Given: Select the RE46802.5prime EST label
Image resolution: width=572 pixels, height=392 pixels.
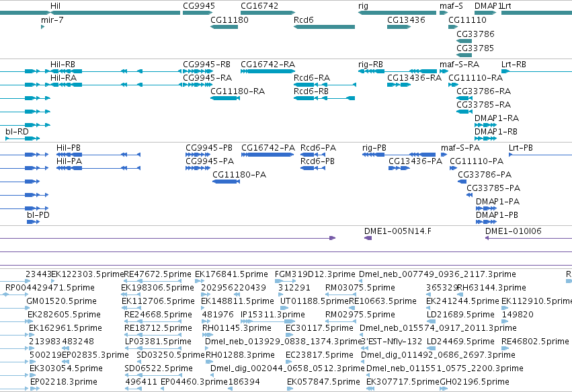Looking at the screenshot, I should click(535, 342).
